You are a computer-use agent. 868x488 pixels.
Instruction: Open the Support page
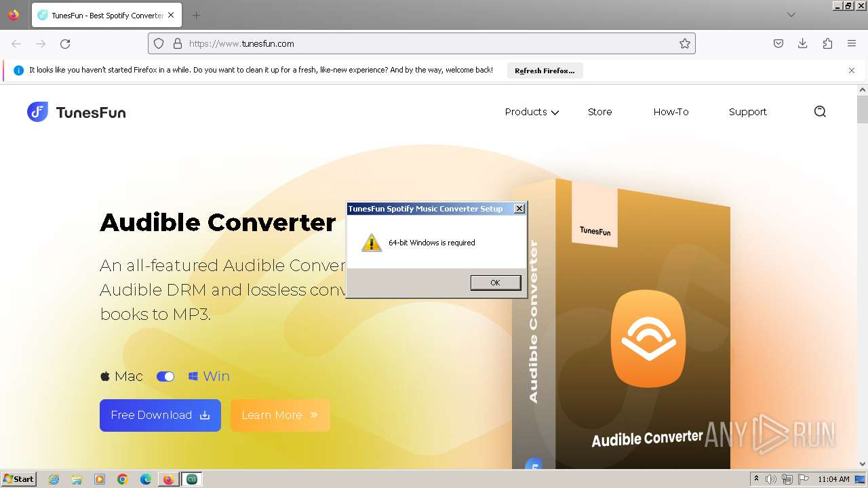[x=747, y=112]
